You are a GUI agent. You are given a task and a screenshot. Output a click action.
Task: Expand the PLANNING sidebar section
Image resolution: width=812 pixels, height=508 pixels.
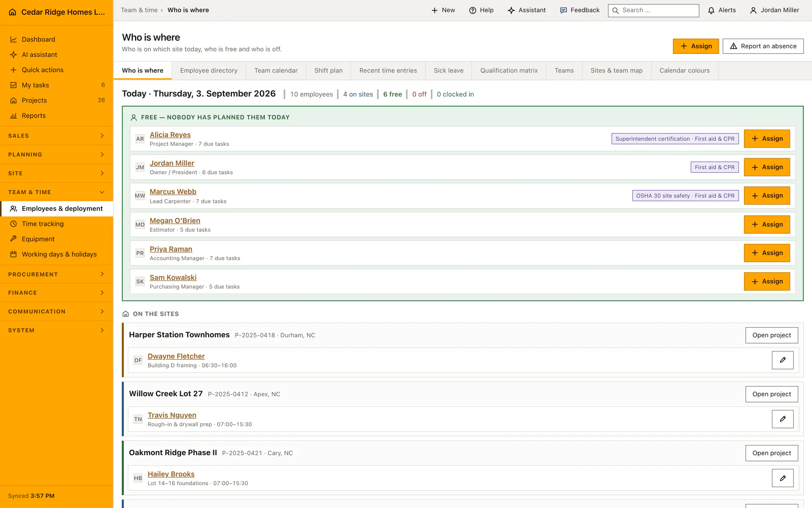(56, 154)
